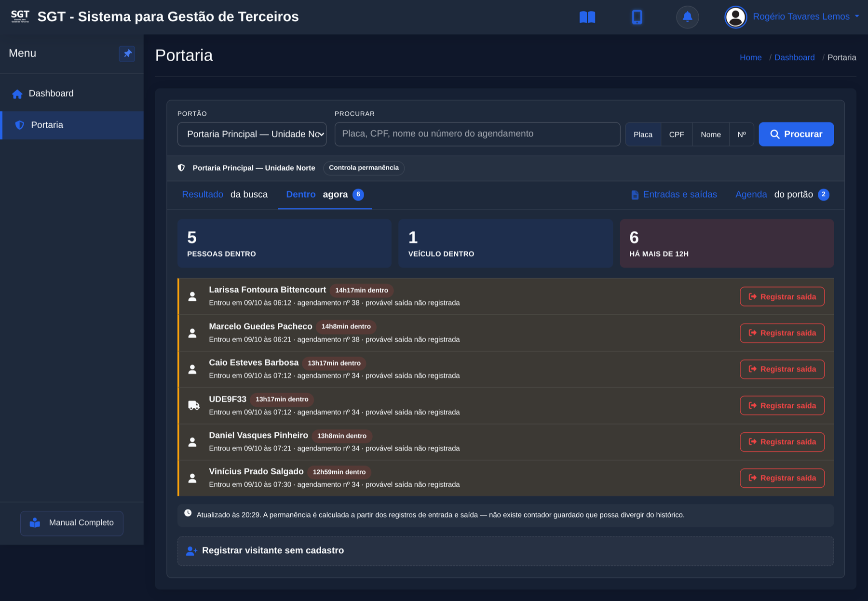Register exit for Vinícius Prado Salgado
The width and height of the screenshot is (868, 601).
[782, 478]
